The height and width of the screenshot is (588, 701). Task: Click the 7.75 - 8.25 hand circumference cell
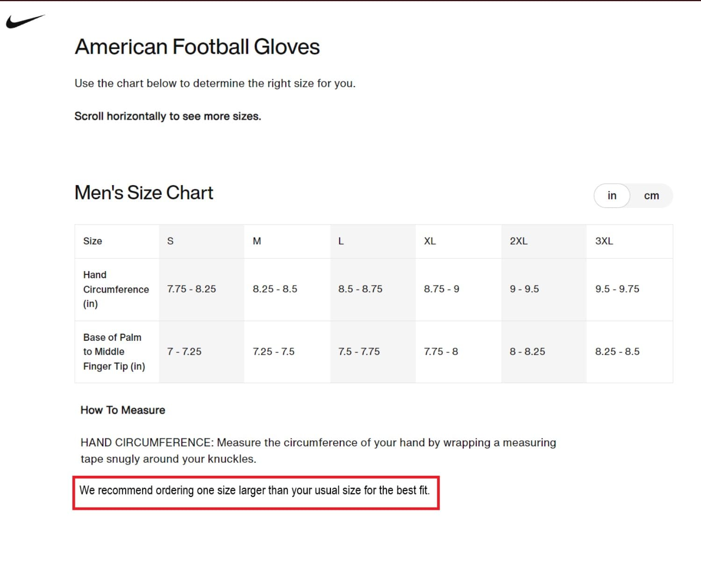(x=192, y=289)
